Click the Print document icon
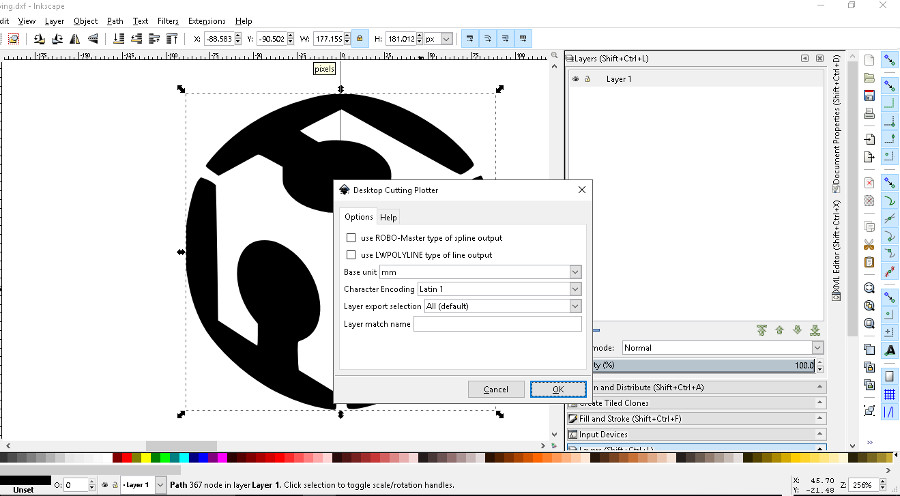Image resolution: width=900 pixels, height=496 pixels. click(x=869, y=114)
